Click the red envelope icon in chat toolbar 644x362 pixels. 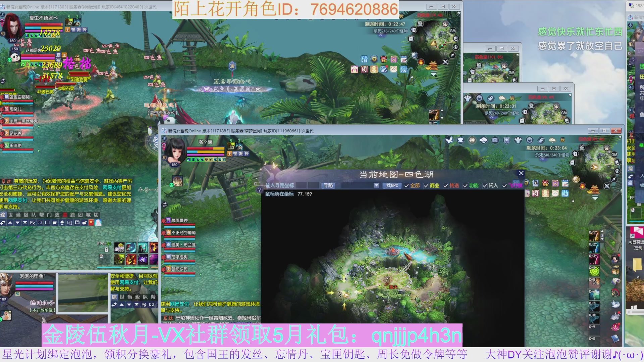pyautogui.click(x=91, y=223)
